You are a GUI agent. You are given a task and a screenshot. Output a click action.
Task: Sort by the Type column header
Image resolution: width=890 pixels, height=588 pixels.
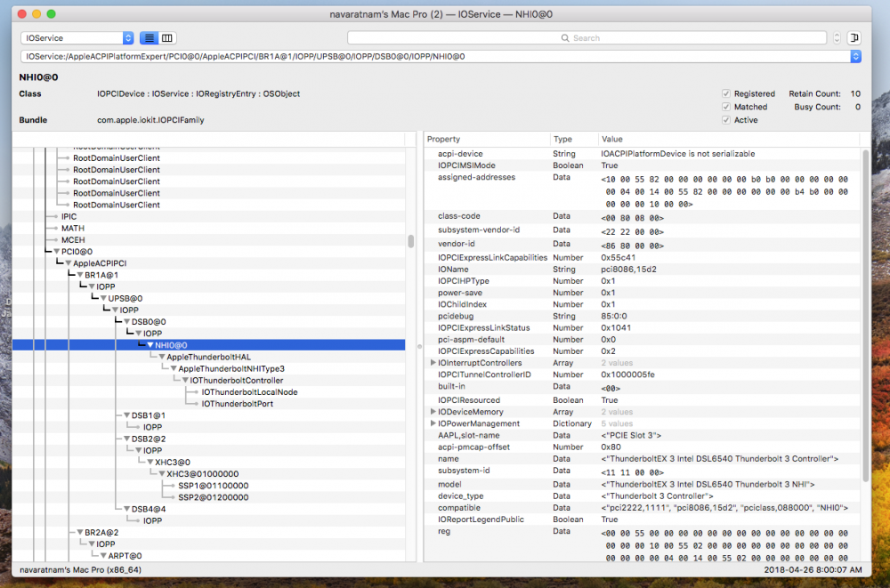(574, 139)
